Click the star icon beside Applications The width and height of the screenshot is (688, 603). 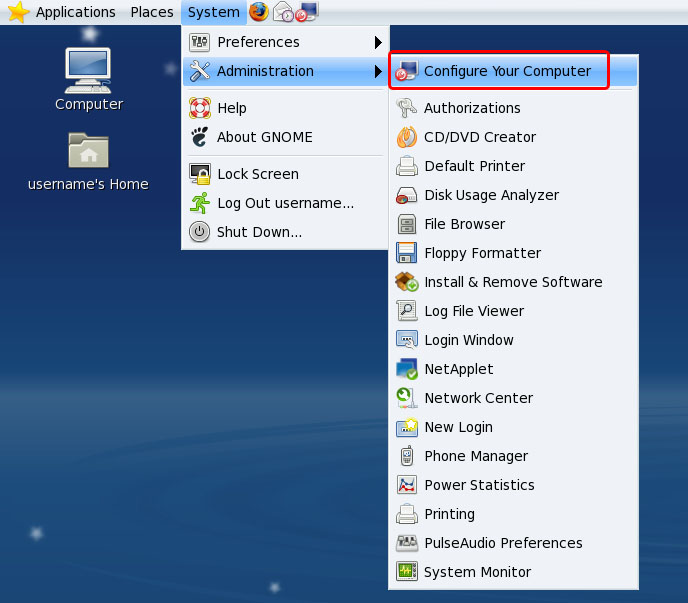pyautogui.click(x=18, y=12)
